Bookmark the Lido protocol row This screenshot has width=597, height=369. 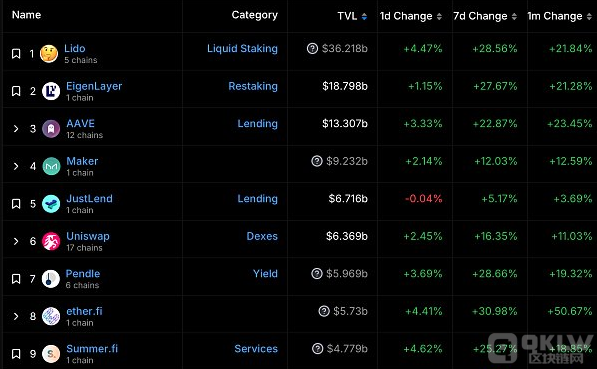(16, 54)
